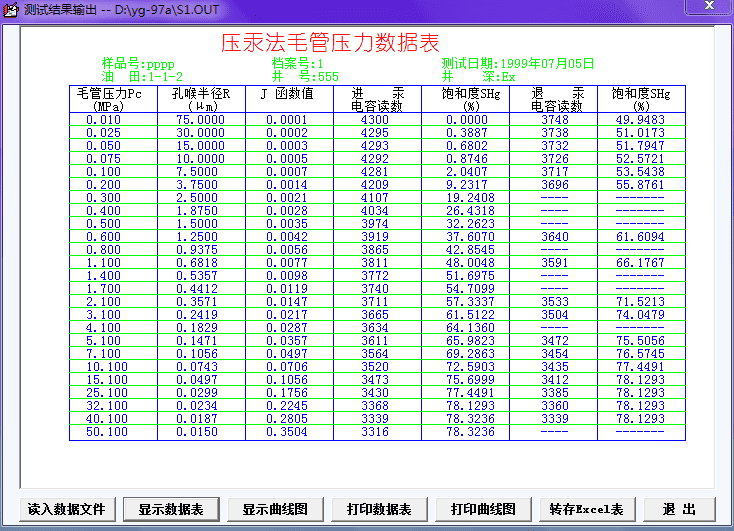Click the 孔喉半径R column header
This screenshot has height=531, width=734.
click(201, 99)
